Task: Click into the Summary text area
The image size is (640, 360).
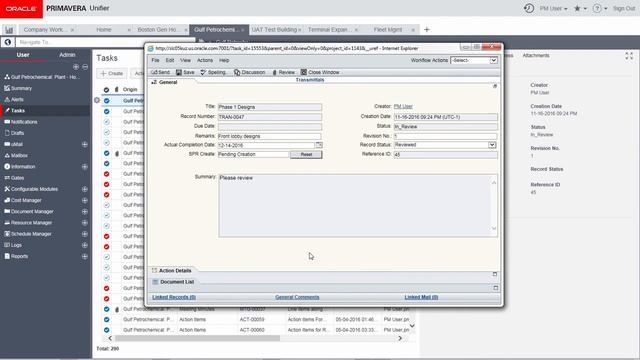Action: [358, 206]
